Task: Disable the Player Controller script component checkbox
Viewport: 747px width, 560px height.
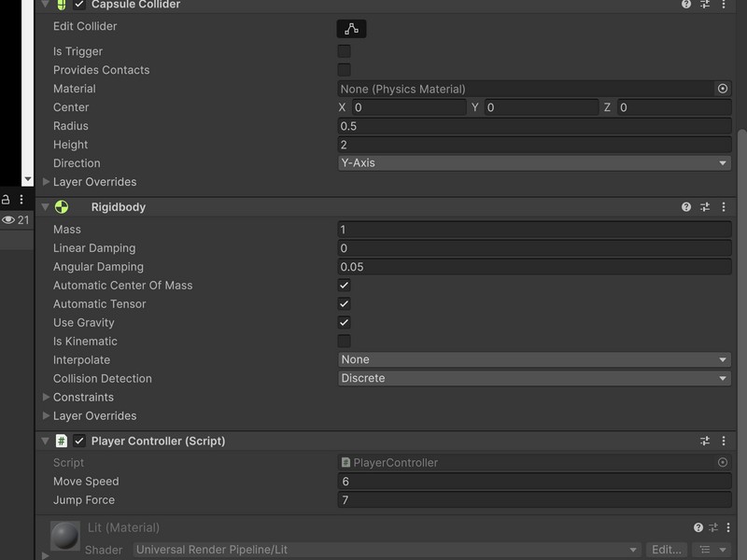Action: (79, 441)
